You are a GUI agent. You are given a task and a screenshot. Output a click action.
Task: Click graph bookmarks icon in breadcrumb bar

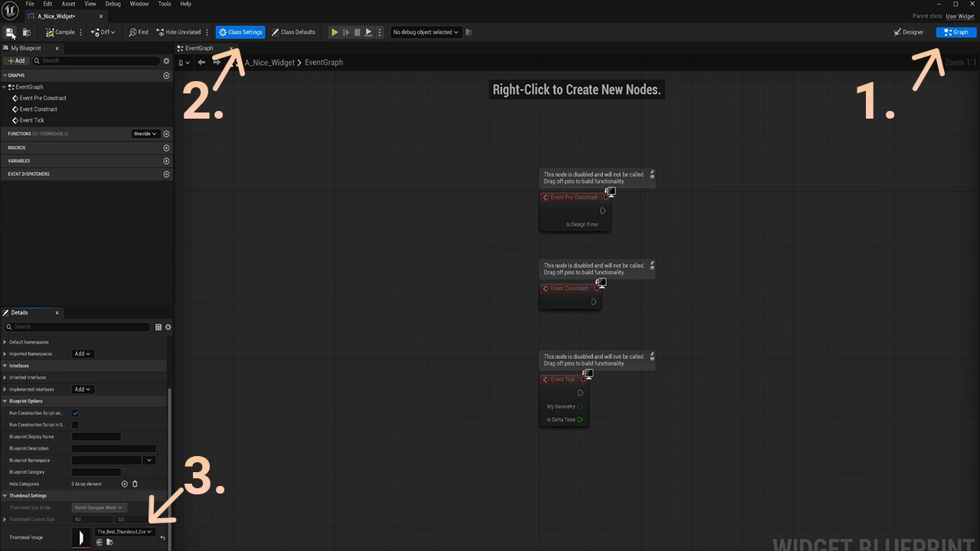pos(184,63)
